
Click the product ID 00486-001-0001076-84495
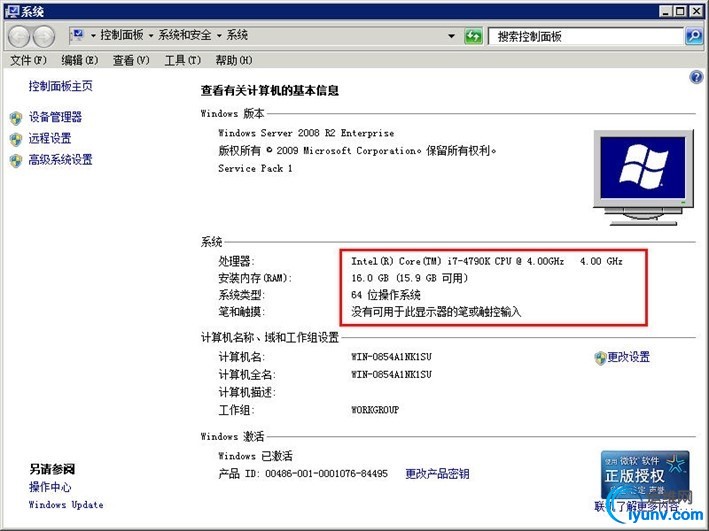[x=326, y=474]
